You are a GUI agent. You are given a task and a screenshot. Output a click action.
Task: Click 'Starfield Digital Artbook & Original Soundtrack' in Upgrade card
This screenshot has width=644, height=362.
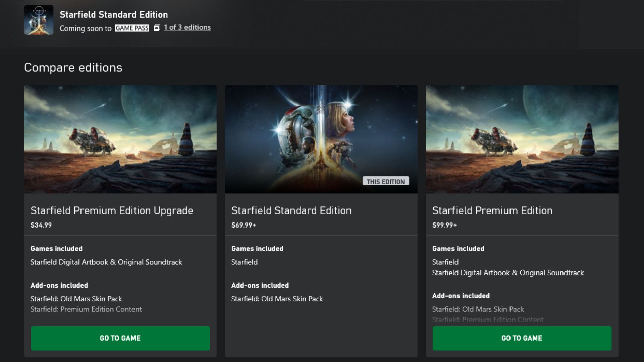106,262
